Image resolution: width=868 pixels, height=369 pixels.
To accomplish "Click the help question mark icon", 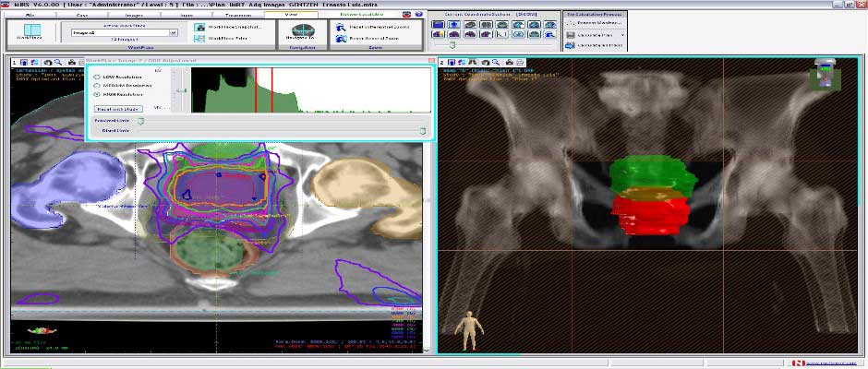I will coord(419,16).
